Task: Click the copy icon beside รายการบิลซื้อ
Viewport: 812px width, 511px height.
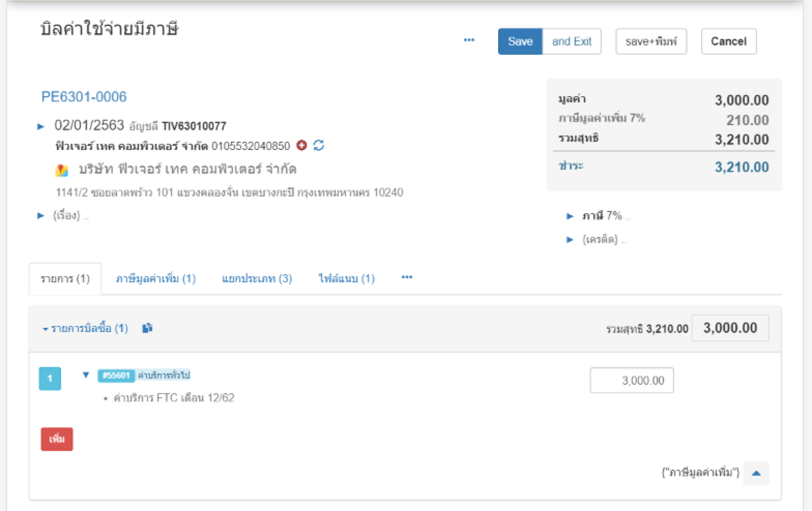Action: point(147,328)
